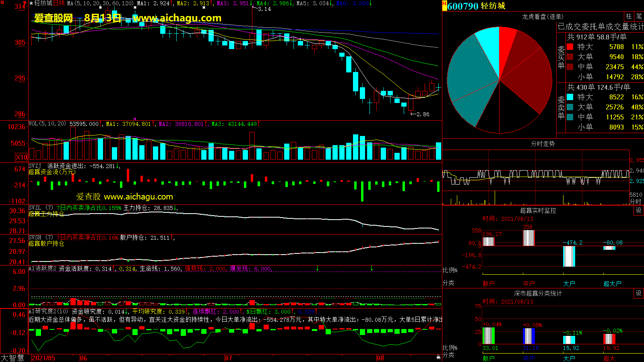Select the 分时走势 panel title

pos(543,144)
